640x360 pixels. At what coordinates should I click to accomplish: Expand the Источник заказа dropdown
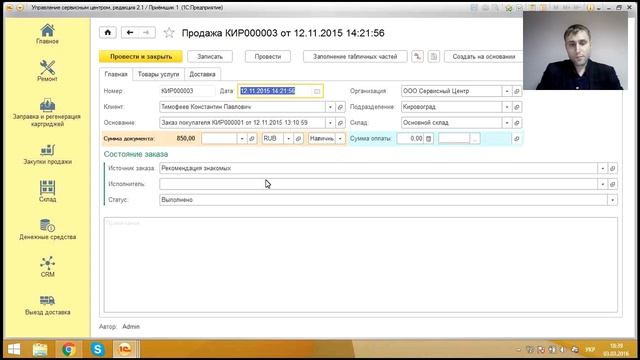pos(602,168)
